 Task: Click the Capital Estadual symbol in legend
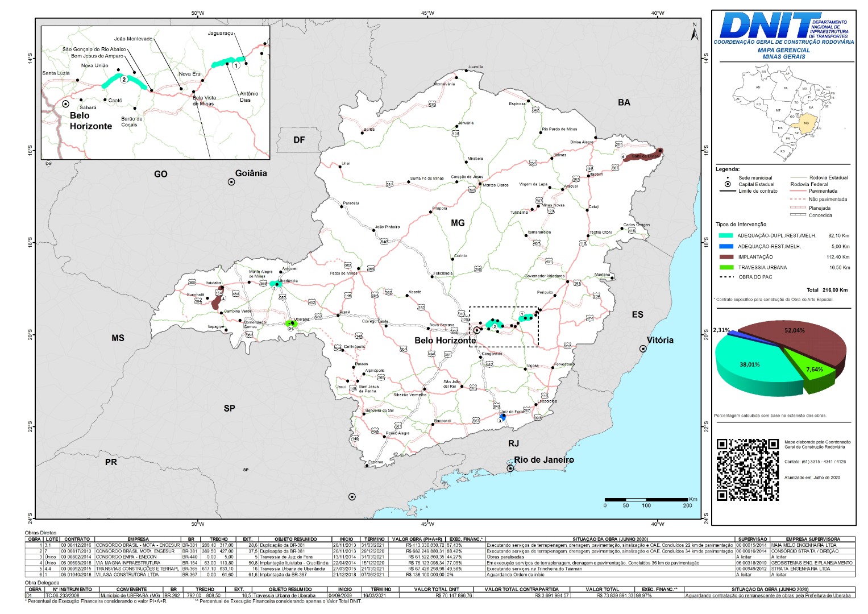click(x=728, y=184)
